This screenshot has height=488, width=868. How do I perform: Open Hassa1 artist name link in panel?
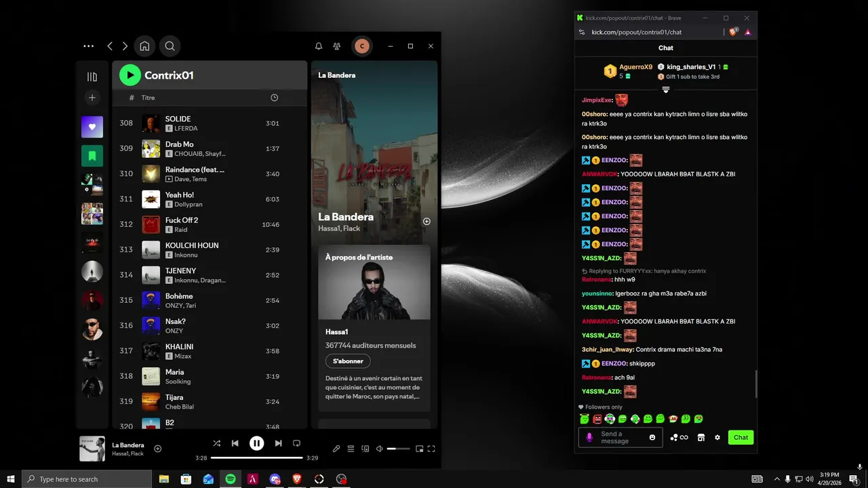tap(336, 331)
